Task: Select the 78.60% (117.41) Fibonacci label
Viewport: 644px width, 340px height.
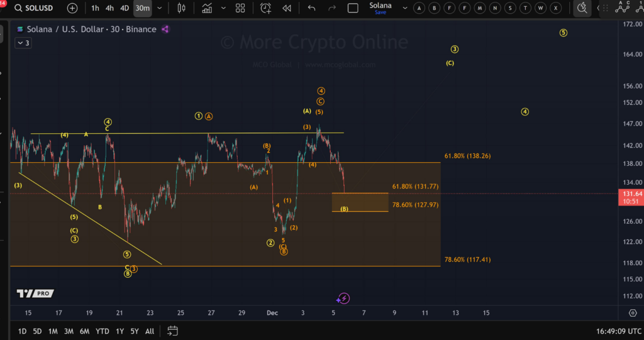Action: pos(467,260)
